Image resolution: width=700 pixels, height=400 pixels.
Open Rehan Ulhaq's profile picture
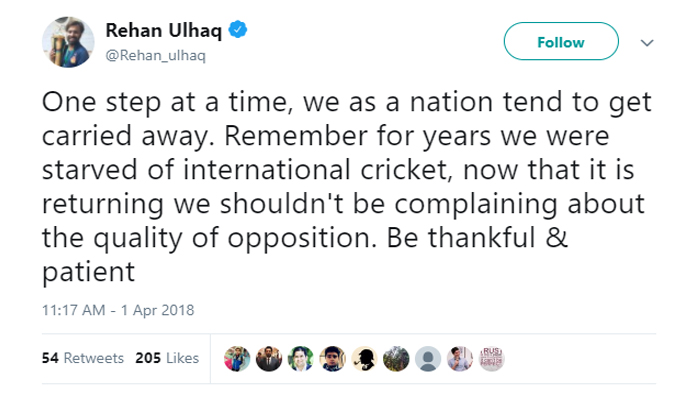pos(68,42)
